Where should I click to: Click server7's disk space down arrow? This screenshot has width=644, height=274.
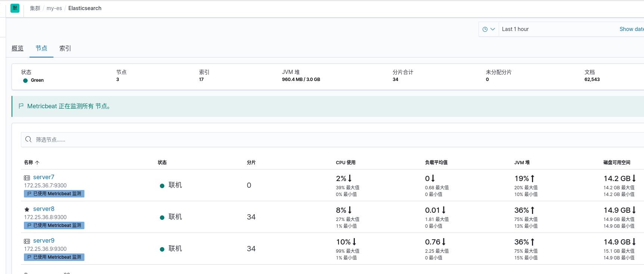click(x=634, y=178)
